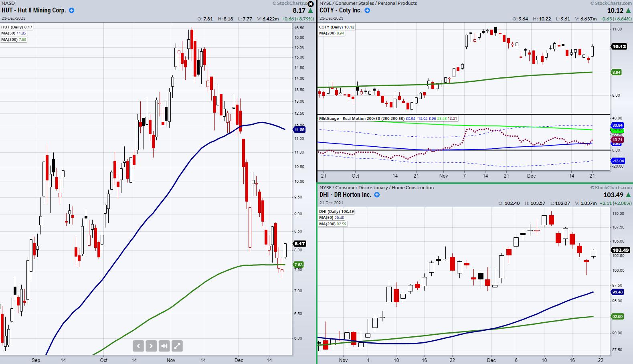Screen dimensions: 633x364
Task: Click the MA(50) 96.48 legend on DHI chart
Action: coord(332,218)
